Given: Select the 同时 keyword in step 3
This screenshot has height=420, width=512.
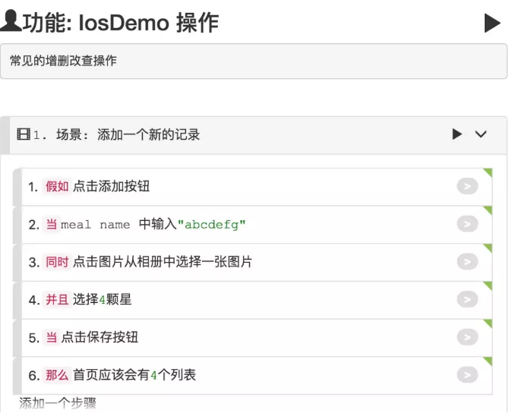Looking at the screenshot, I should point(57,262).
